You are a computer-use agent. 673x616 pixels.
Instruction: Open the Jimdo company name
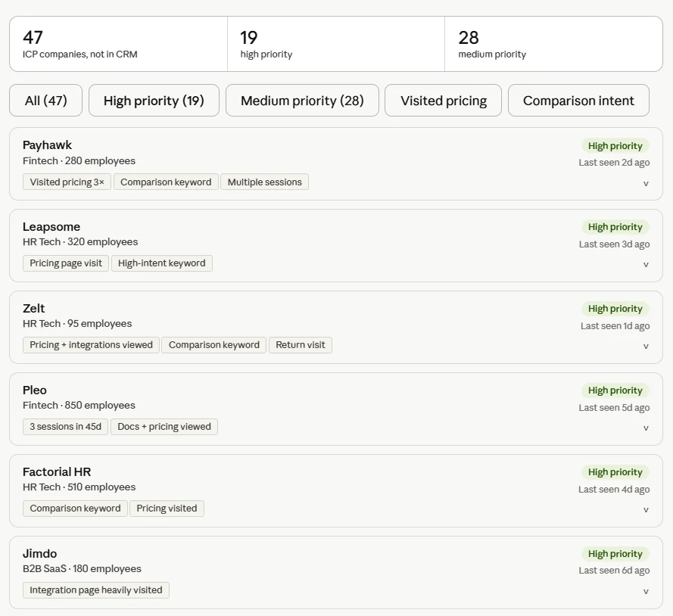click(x=39, y=553)
